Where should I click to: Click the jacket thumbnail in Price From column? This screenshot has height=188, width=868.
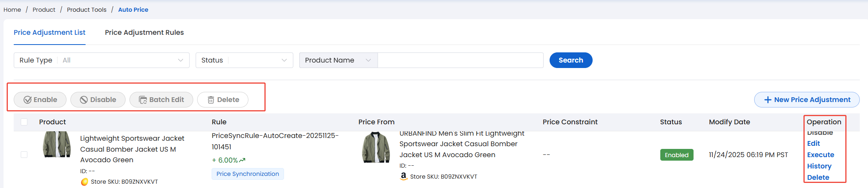[376, 147]
